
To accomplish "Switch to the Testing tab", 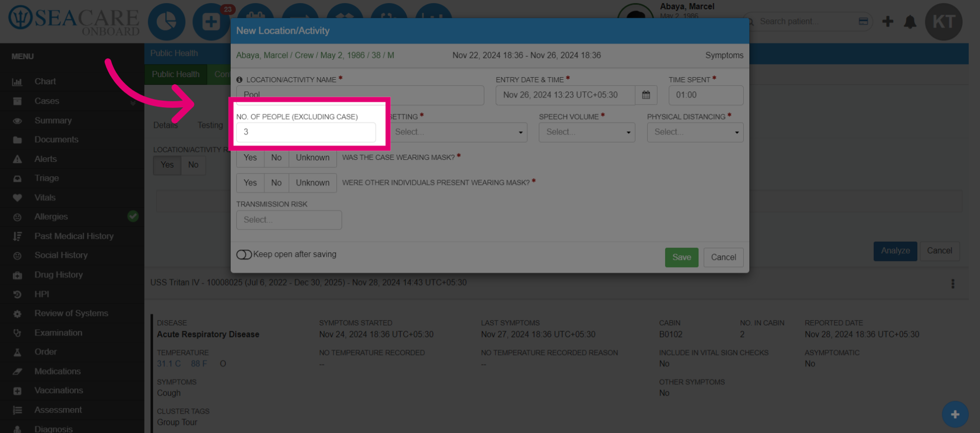I will pyautogui.click(x=210, y=126).
